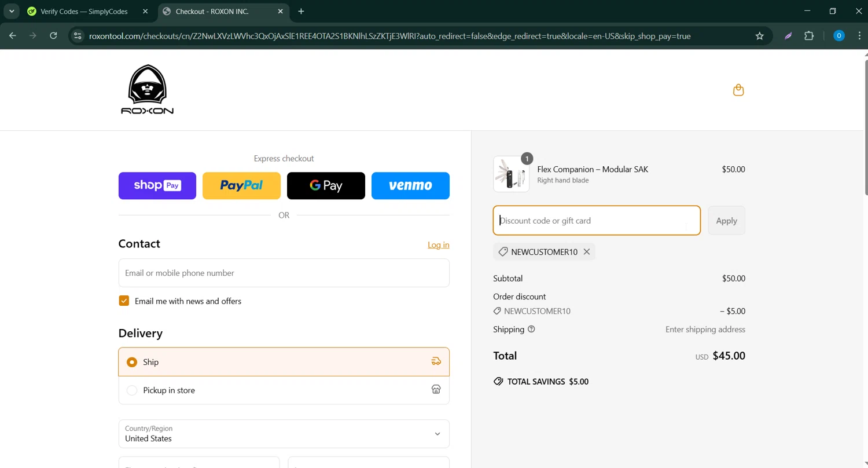The height and width of the screenshot is (468, 868).
Task: Open the Chrome three-dot menu
Action: (859, 36)
